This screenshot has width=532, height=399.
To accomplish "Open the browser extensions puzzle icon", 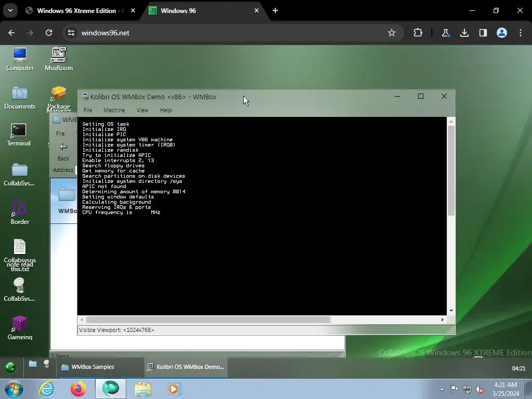I will click(x=418, y=33).
